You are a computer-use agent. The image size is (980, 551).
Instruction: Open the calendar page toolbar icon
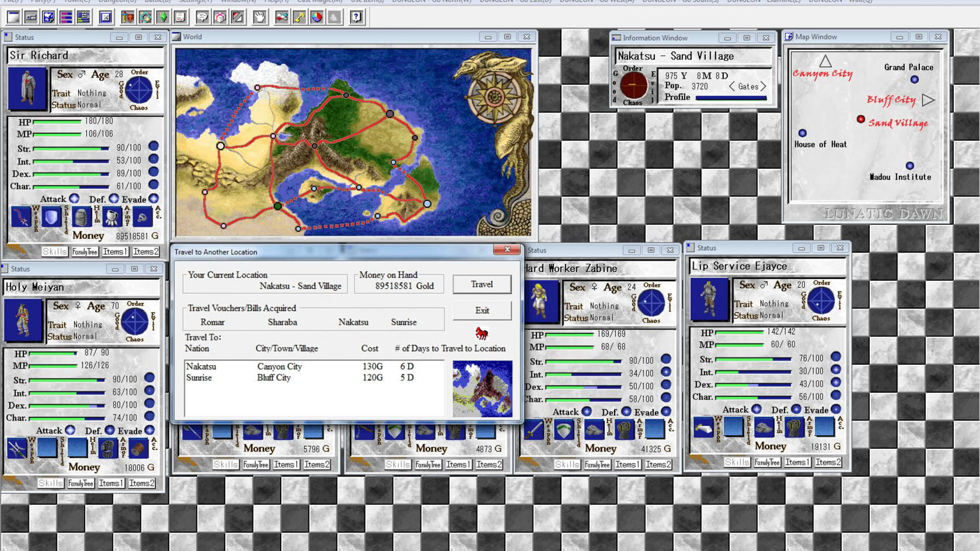point(180,17)
